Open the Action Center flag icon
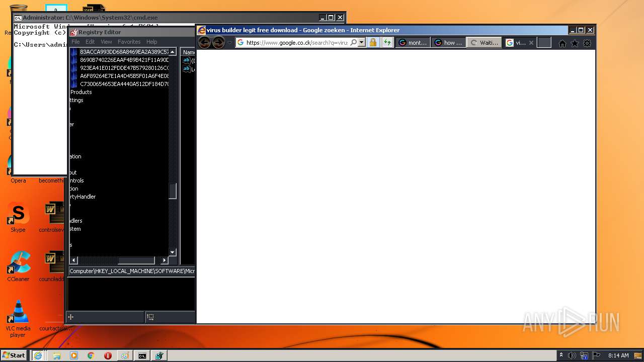Screen dimensions: 644x362 pos(596,355)
